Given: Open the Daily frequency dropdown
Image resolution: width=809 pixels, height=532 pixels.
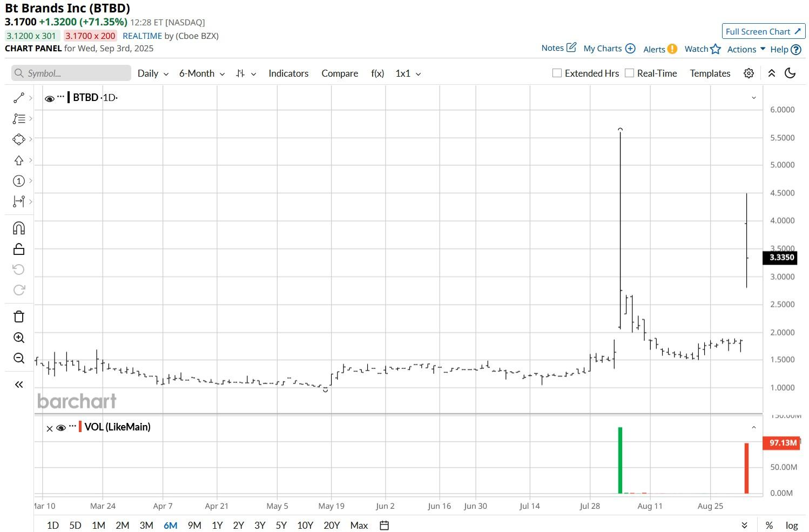Looking at the screenshot, I should coord(153,73).
